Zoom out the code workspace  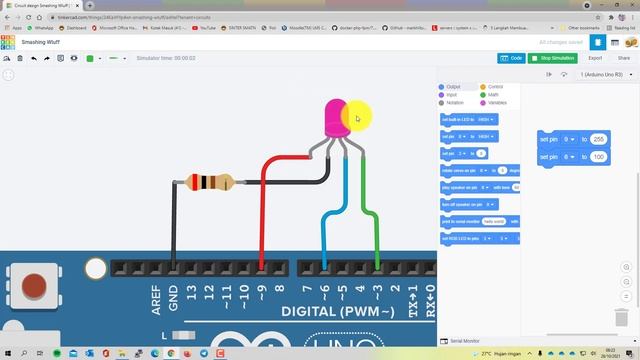click(626, 282)
